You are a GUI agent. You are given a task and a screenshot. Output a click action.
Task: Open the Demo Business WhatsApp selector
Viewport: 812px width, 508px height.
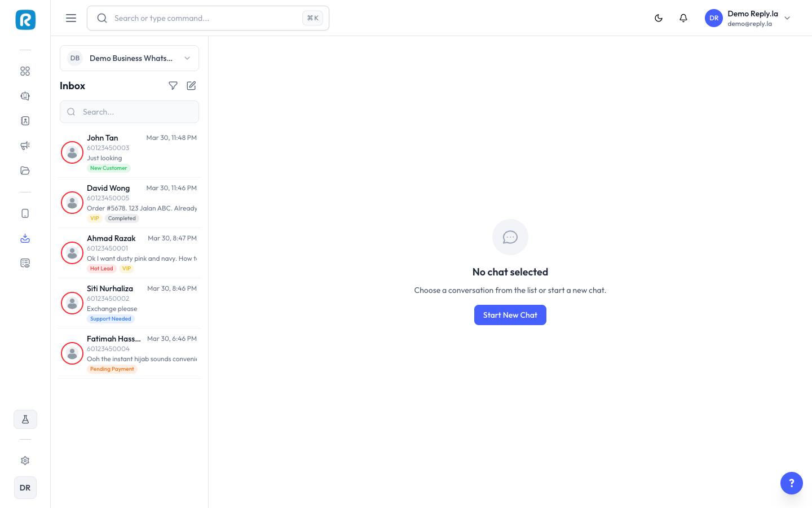pyautogui.click(x=129, y=58)
